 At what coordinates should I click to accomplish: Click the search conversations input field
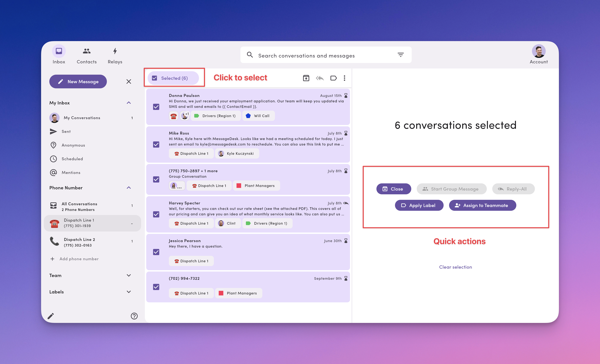pyautogui.click(x=317, y=55)
